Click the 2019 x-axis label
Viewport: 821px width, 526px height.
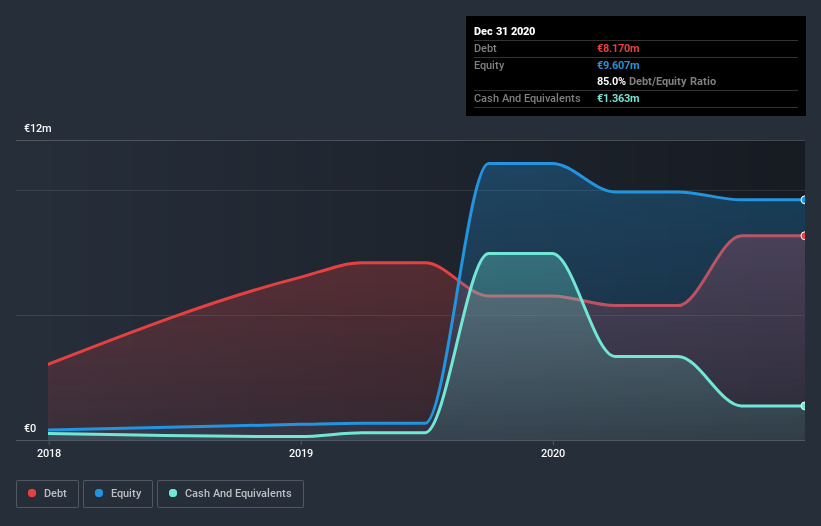coord(301,453)
